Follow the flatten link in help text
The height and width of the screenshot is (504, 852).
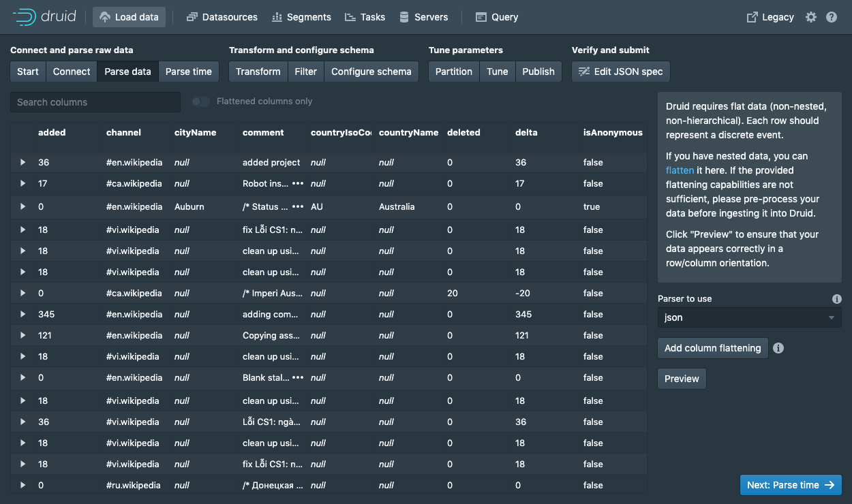click(x=680, y=170)
